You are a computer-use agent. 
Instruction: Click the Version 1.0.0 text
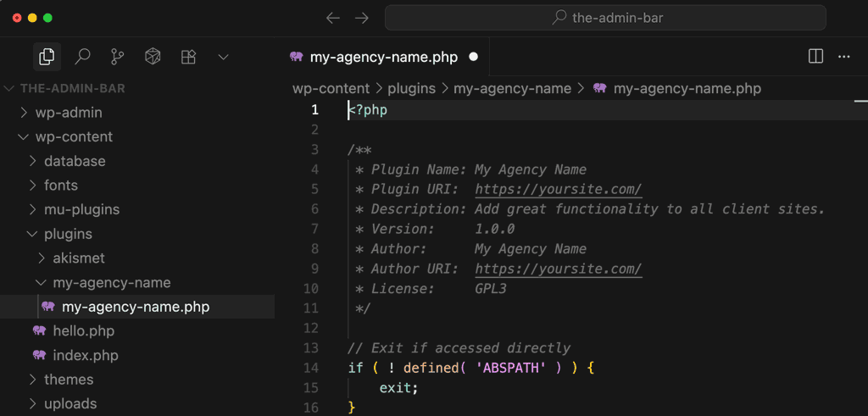435,229
